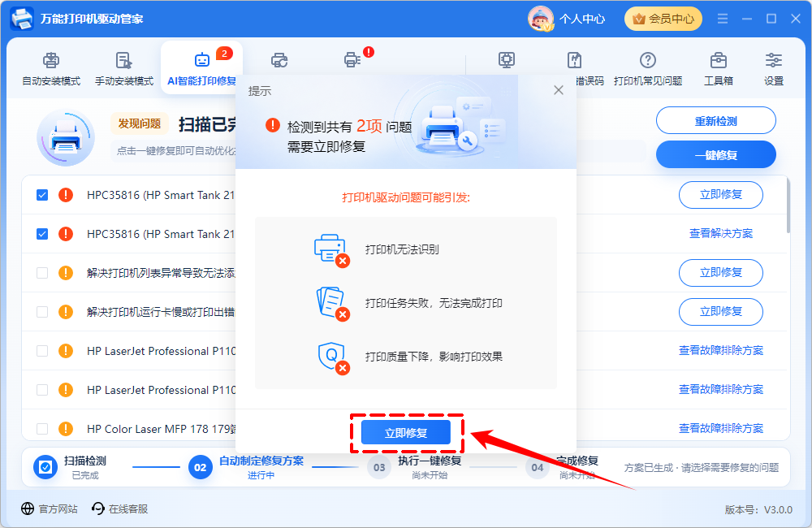Open 会员中心 membership center

tap(663, 19)
